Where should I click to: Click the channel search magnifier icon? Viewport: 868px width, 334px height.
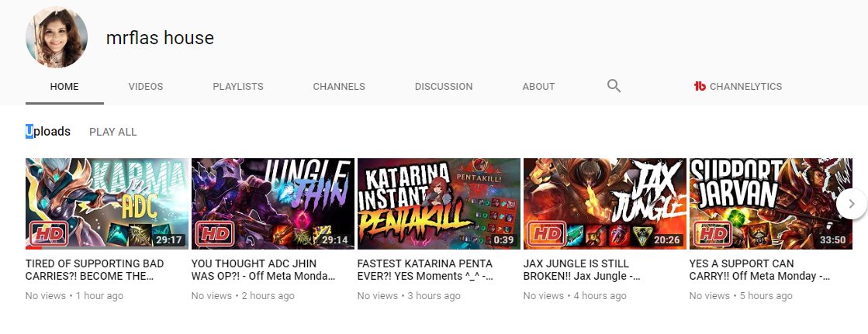coord(614,86)
